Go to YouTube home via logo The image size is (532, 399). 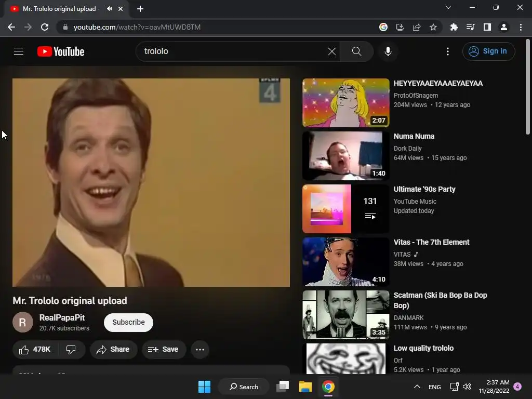click(61, 51)
